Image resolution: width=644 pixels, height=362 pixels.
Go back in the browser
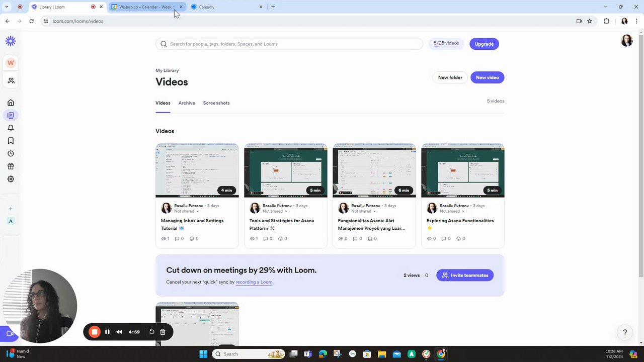pyautogui.click(x=7, y=21)
